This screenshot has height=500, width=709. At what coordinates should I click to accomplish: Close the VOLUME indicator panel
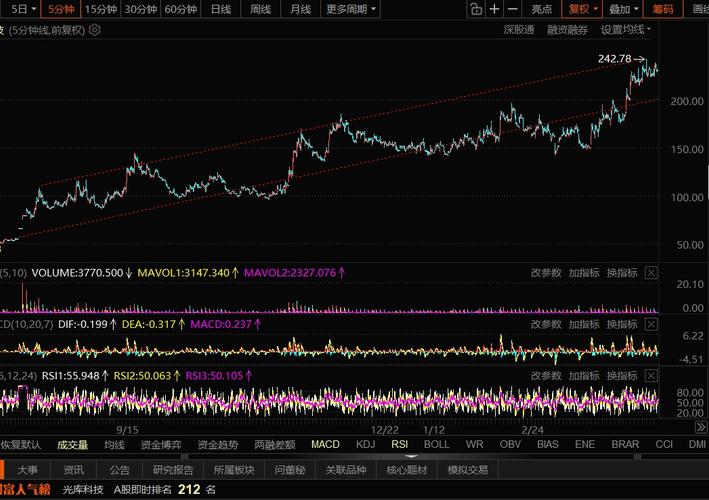[x=651, y=272]
